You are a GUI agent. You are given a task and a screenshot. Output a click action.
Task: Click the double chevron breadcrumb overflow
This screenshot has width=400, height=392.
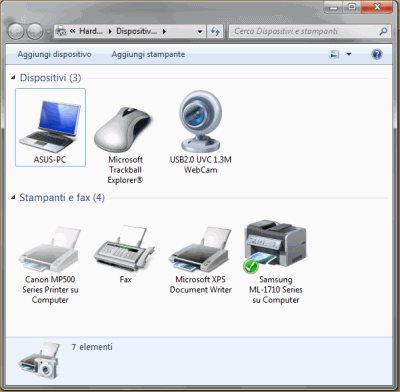72,31
